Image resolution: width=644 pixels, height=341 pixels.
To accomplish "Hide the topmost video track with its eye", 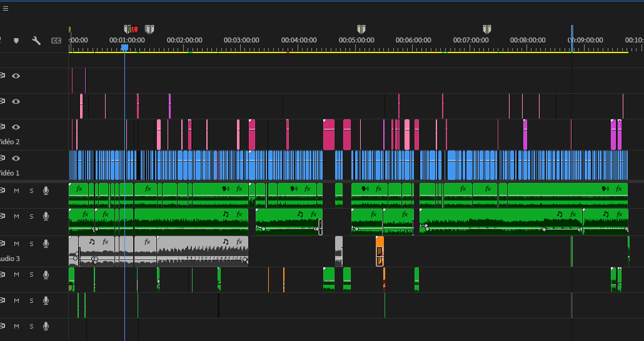I will click(16, 76).
